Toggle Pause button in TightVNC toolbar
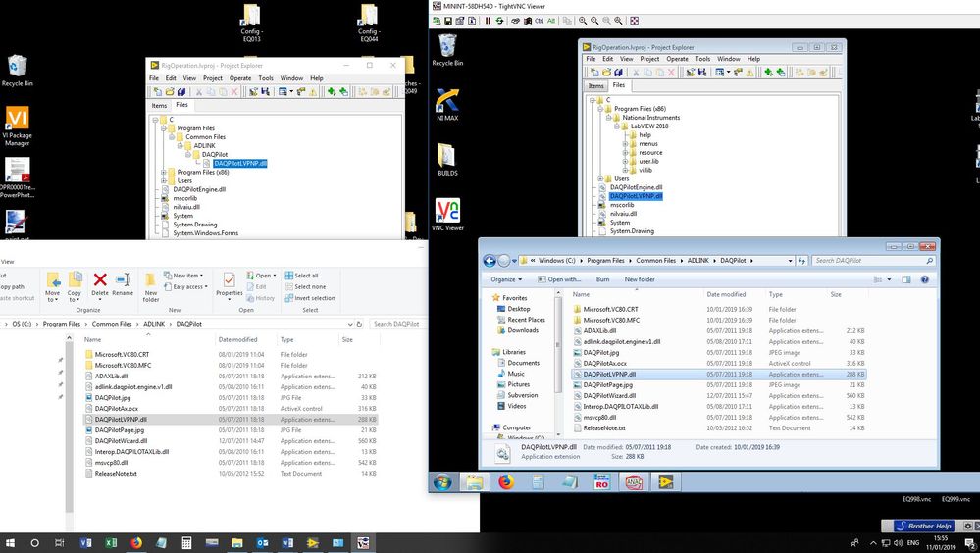 (x=488, y=21)
